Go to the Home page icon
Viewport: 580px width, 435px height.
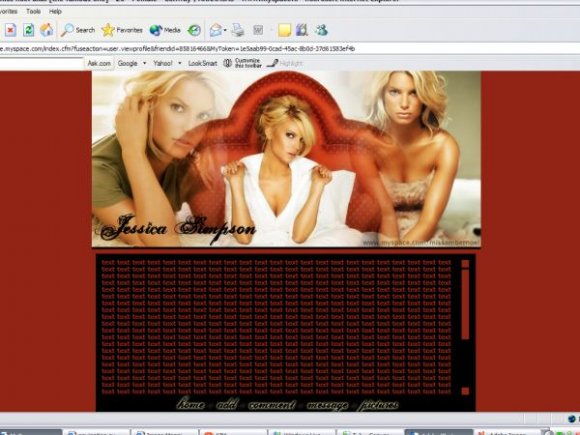(47, 30)
